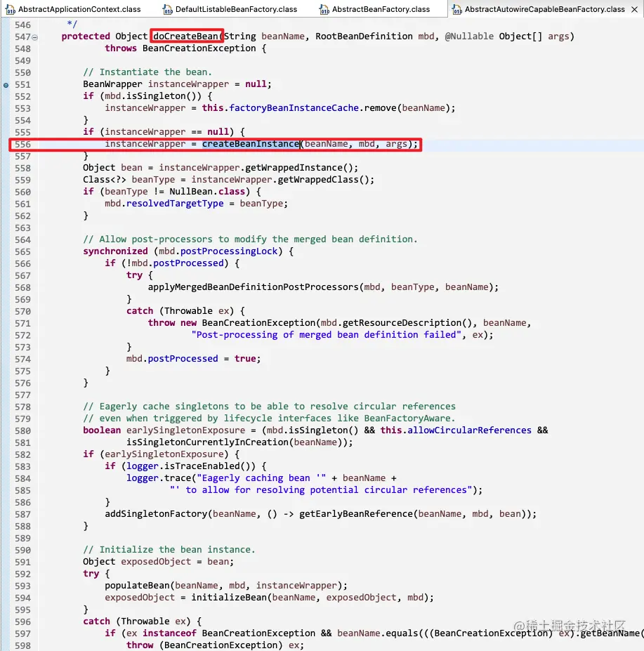
Task: Click the "Post-processing of merged bean definition failed" string
Action: [326, 335]
